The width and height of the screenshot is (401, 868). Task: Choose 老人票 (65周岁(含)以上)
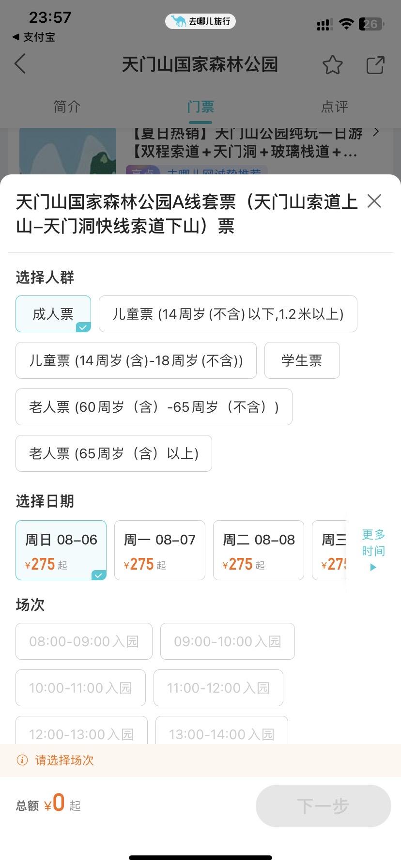pyautogui.click(x=114, y=453)
